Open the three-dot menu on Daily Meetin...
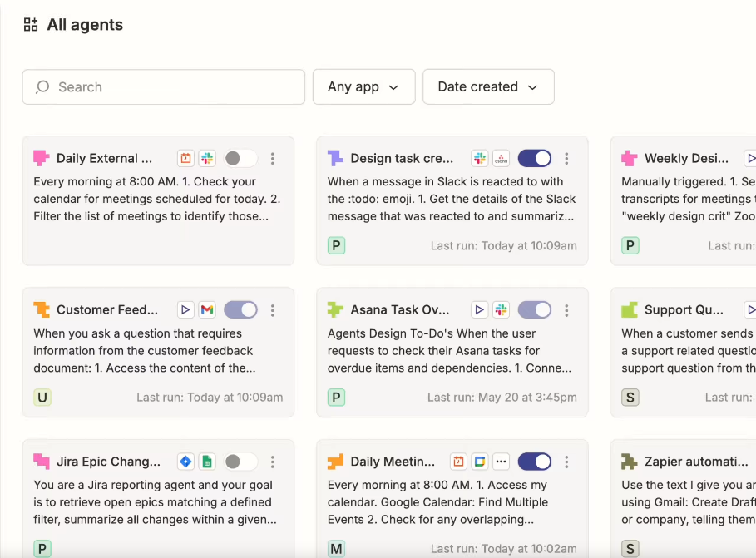 (566, 462)
